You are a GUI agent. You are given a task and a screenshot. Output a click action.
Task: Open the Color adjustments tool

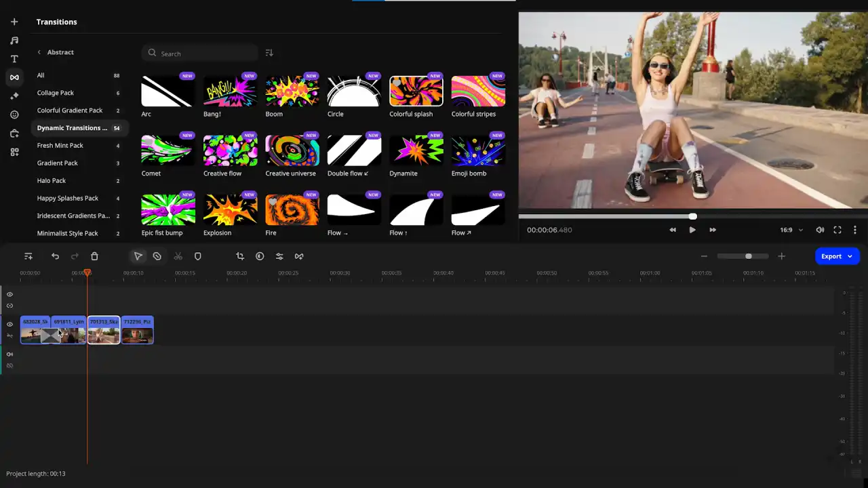(260, 256)
